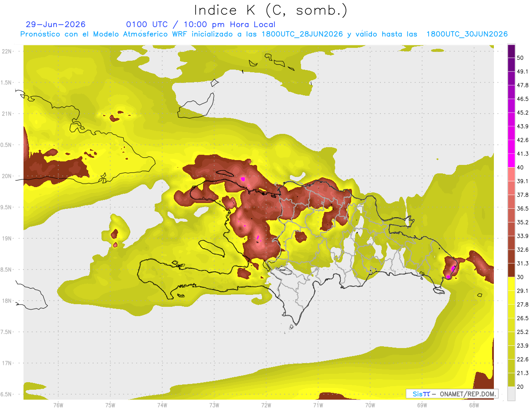532x411 pixels.
Task: Click the longitude label '70W'
Action: click(x=370, y=405)
